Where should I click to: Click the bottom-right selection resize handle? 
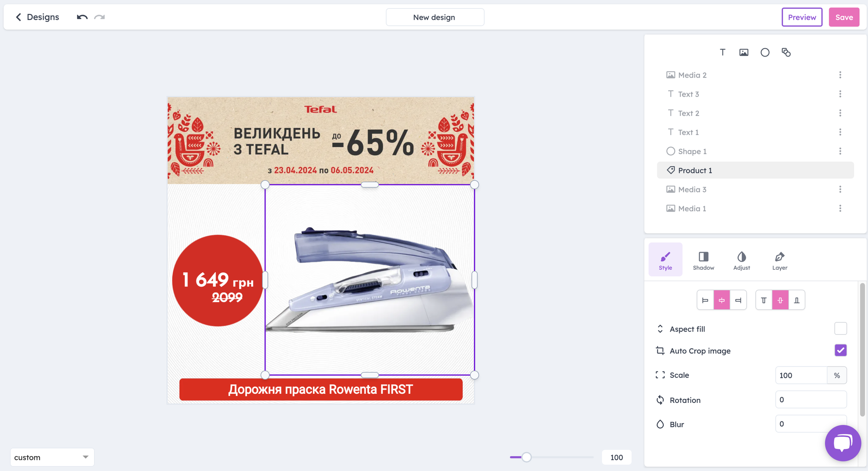click(x=474, y=375)
